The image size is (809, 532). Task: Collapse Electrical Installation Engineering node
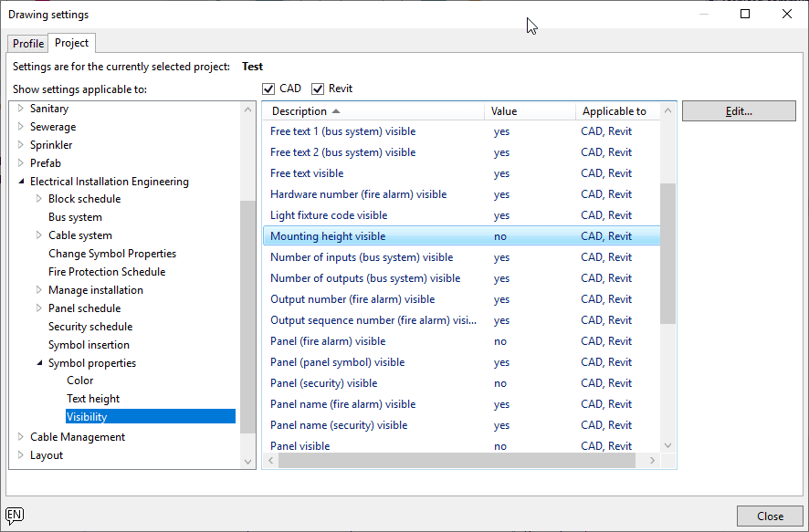point(21,182)
